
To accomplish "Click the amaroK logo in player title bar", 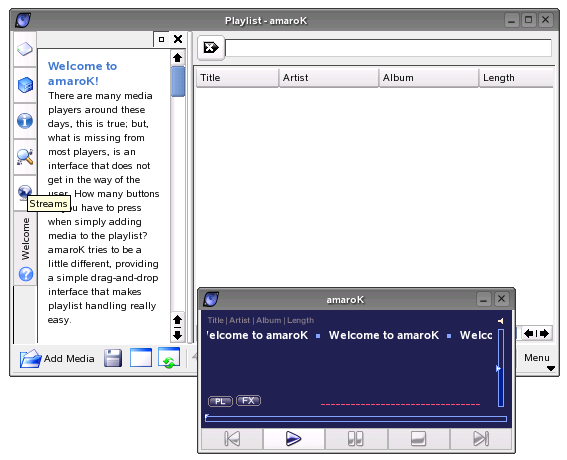I will tap(211, 299).
